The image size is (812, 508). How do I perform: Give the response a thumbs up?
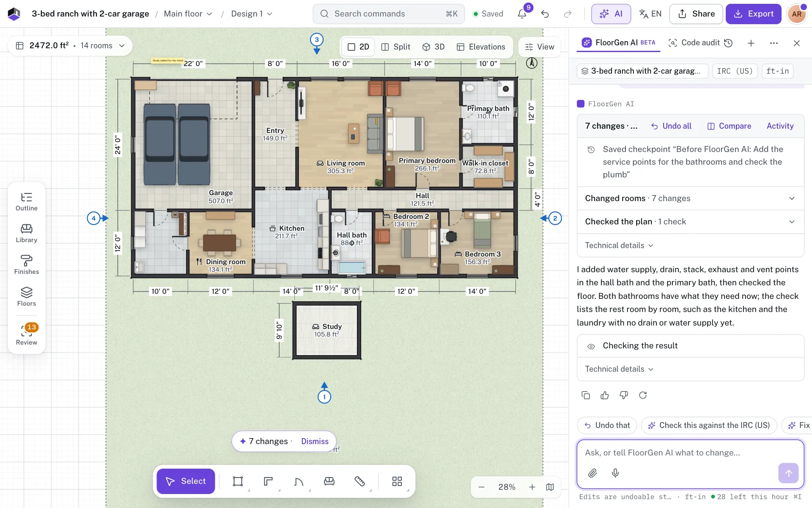605,395
